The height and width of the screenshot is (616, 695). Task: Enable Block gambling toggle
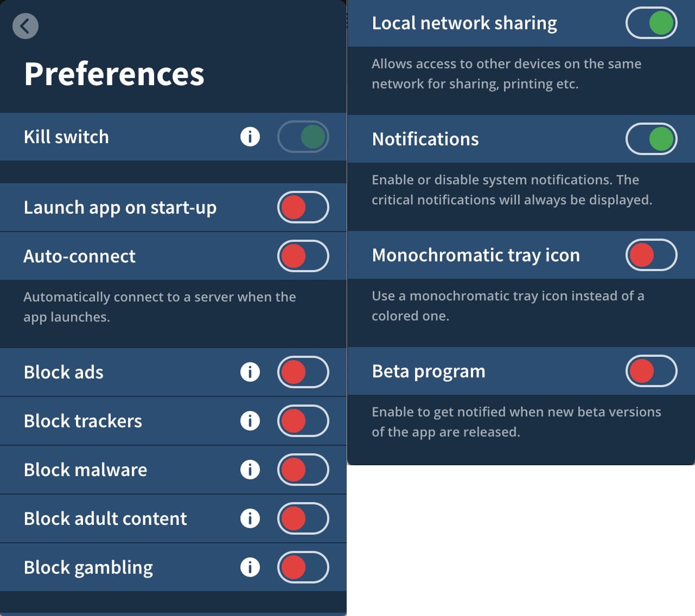tap(303, 567)
